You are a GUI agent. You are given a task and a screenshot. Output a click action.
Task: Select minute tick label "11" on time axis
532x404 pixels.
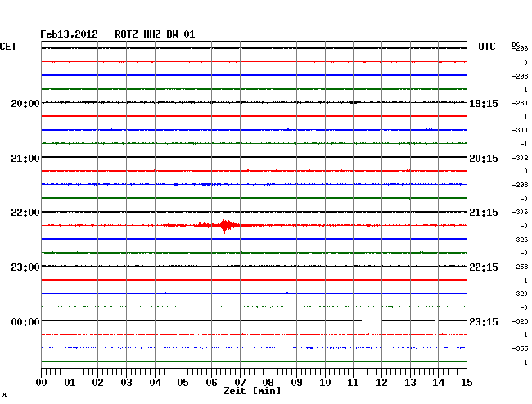pos(354,383)
